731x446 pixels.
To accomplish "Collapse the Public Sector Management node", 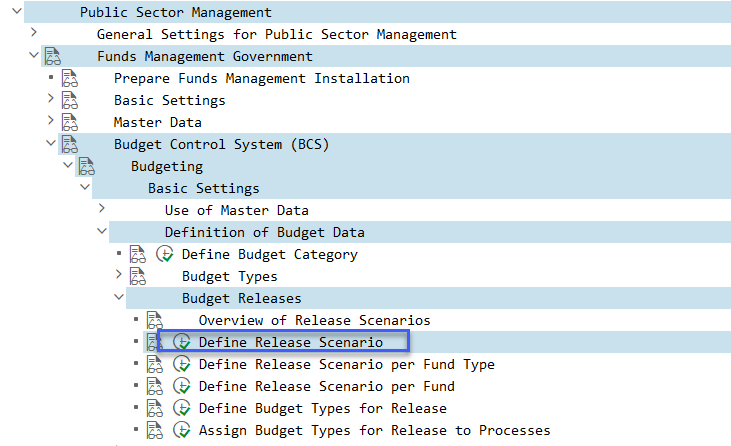I will (17, 10).
